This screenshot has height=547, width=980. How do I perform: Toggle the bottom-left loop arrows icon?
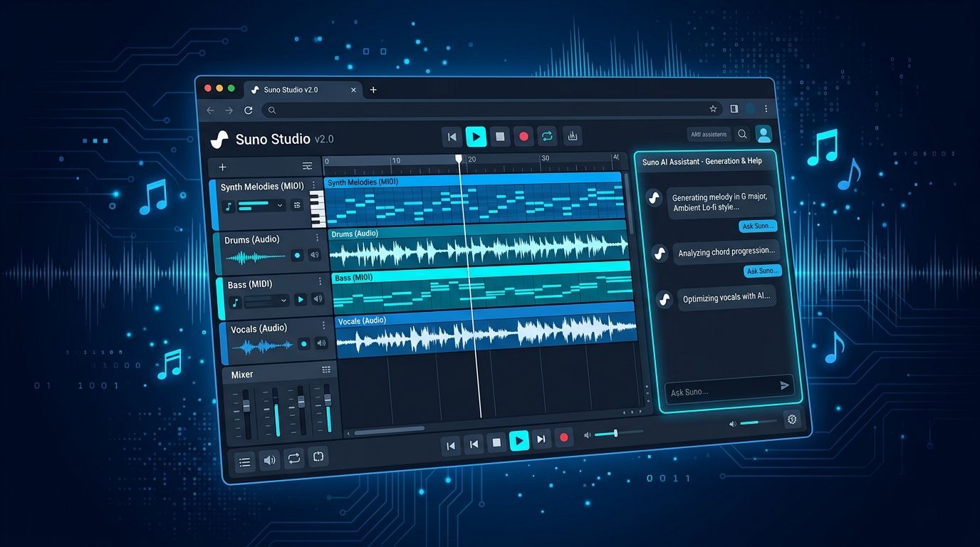(x=293, y=458)
